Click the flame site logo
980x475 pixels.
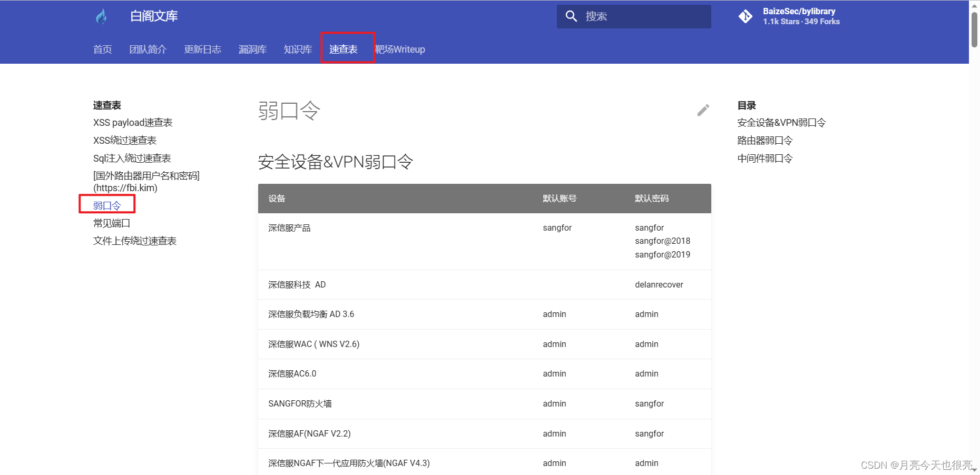[102, 16]
